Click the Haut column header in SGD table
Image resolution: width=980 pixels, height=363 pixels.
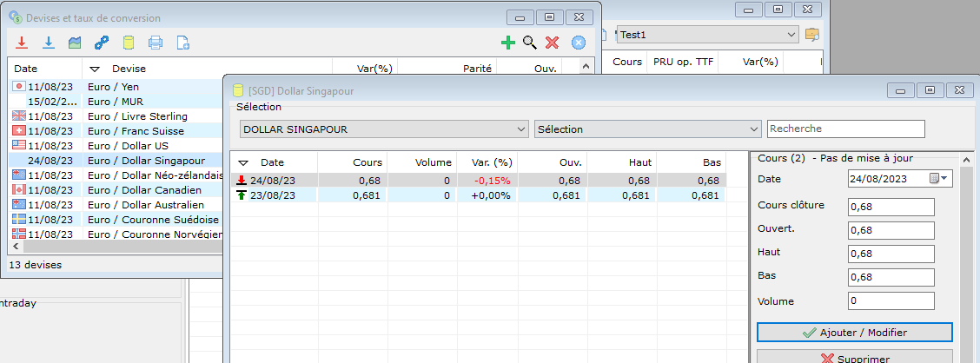639,162
